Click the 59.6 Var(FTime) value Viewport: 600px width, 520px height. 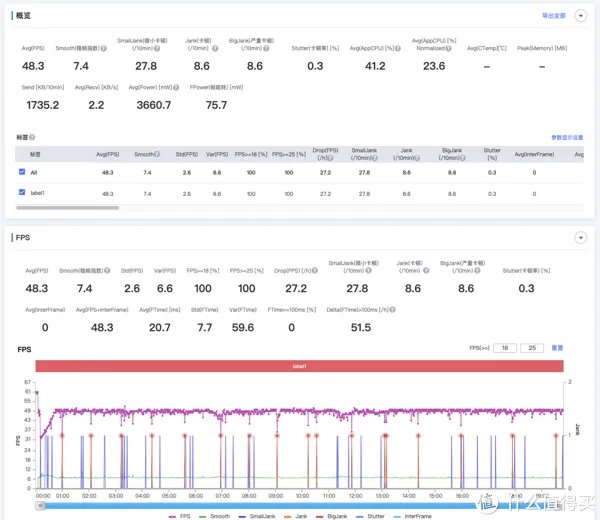coord(243,327)
